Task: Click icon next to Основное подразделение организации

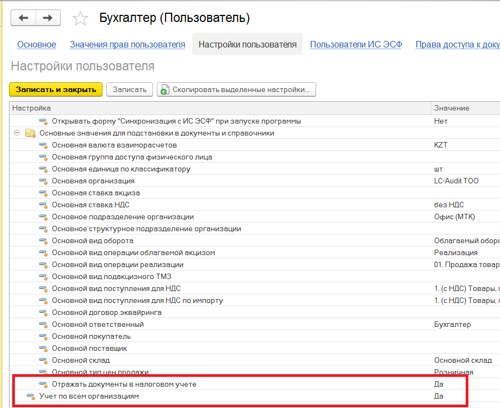Action: pyautogui.click(x=43, y=217)
